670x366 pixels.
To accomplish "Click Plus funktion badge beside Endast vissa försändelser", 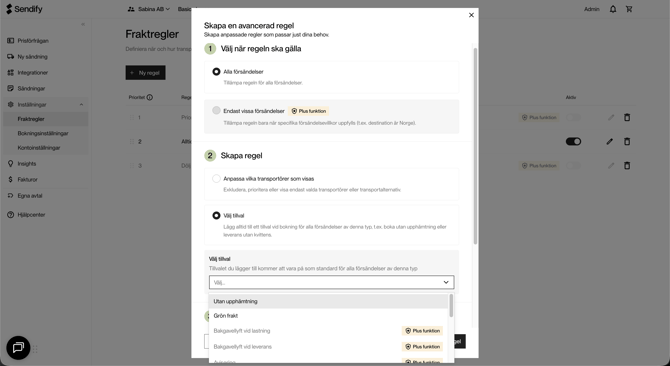I will (309, 111).
